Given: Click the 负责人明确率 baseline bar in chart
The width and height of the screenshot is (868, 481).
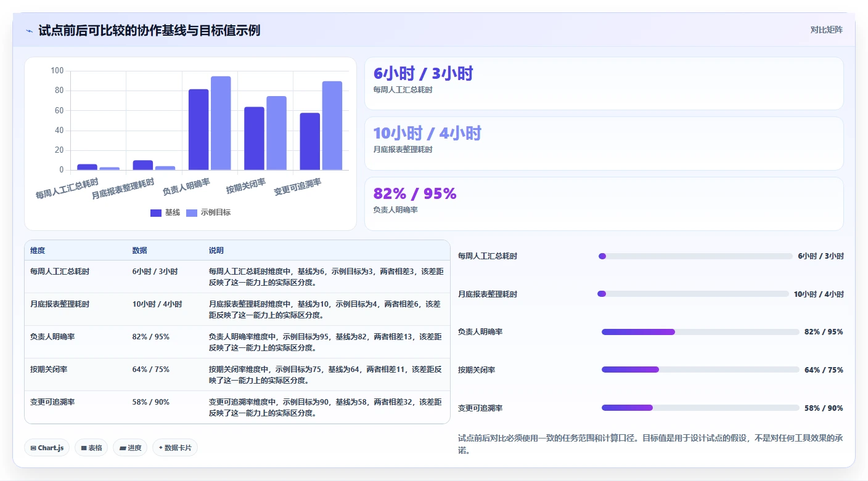Looking at the screenshot, I should click(199, 129).
